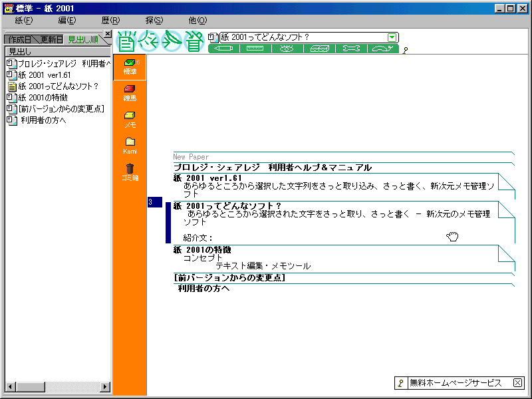Click the eye icon in green strip
The height and width of the screenshot is (399, 532).
287,49
